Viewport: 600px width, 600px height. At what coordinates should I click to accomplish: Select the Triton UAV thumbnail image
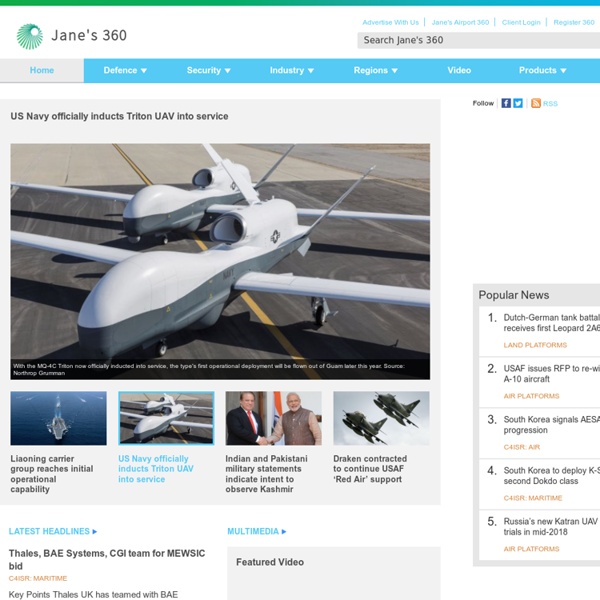tap(166, 418)
